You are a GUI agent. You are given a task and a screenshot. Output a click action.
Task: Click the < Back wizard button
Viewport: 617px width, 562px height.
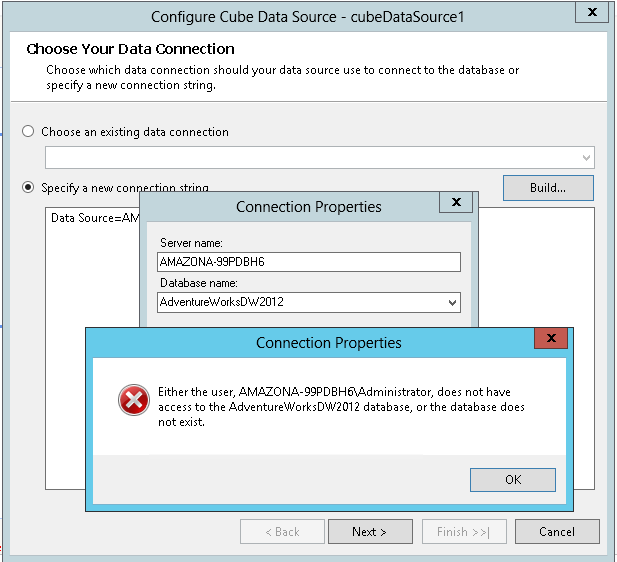coord(281,532)
